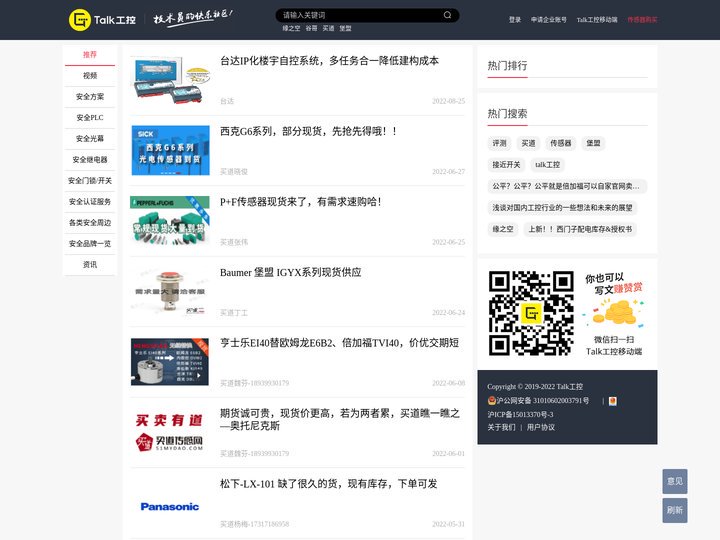Image resolution: width=720 pixels, height=540 pixels.
Task: Open the 亨士乐EI40 encoder thumbnail
Action: [x=170, y=362]
